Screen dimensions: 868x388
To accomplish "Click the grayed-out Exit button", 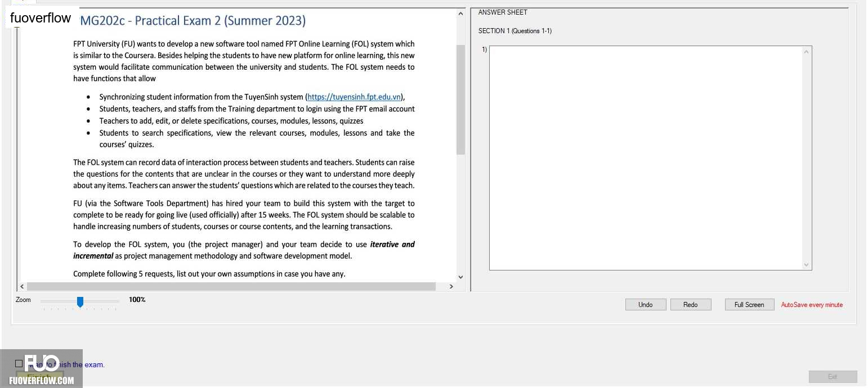I will click(x=833, y=377).
